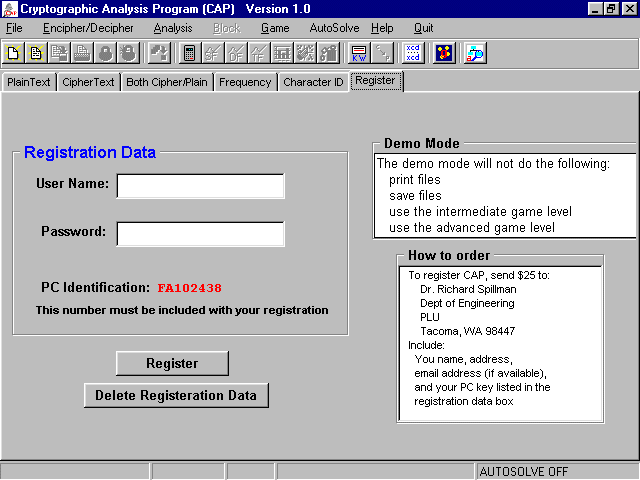640x480 pixels.
Task: Focus the Password text field
Action: (200, 233)
